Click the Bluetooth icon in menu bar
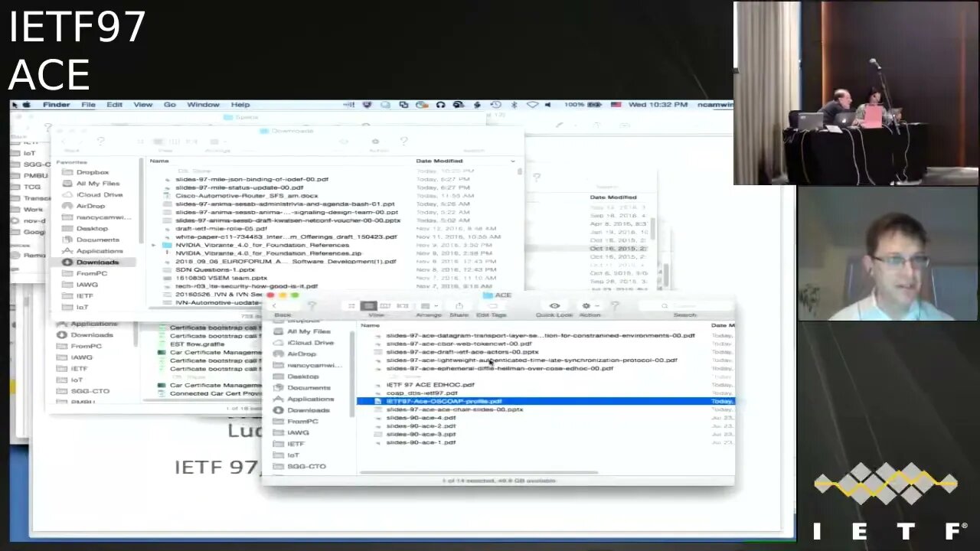 tap(514, 105)
